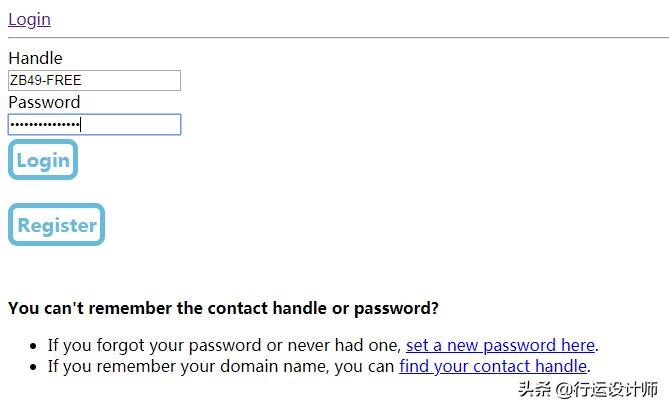Click the second bullet point marker
Viewport: 669px width, 409px height.
tap(35, 367)
